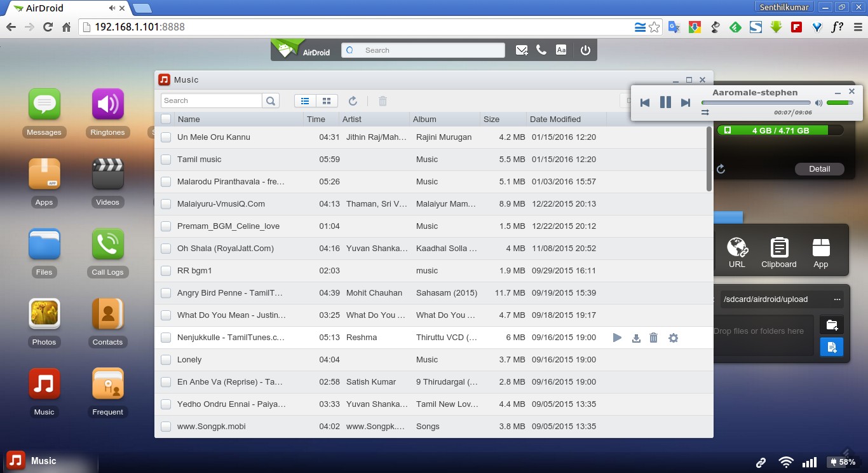868x473 pixels.
Task: Select the Lonely song checkbox
Action: [166, 360]
